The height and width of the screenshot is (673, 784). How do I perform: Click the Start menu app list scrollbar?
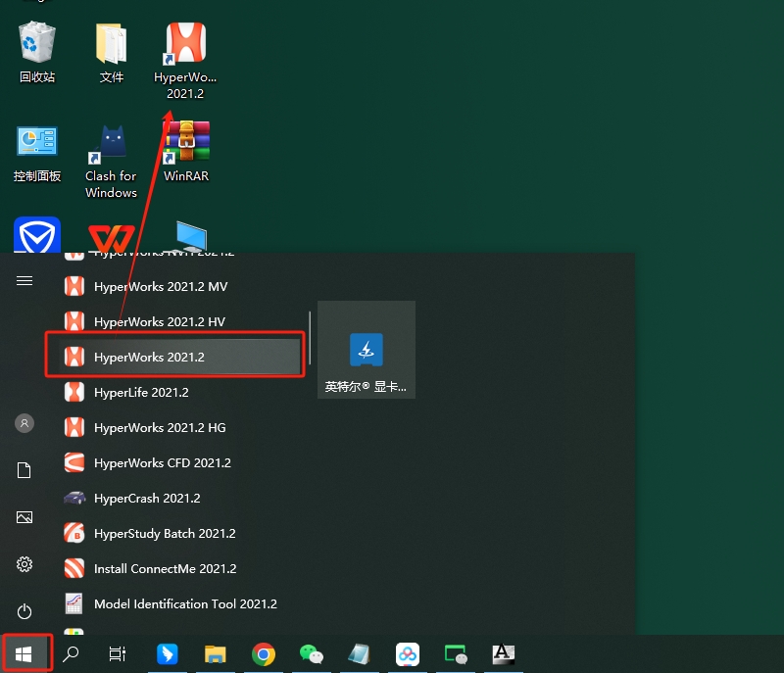[x=310, y=338]
